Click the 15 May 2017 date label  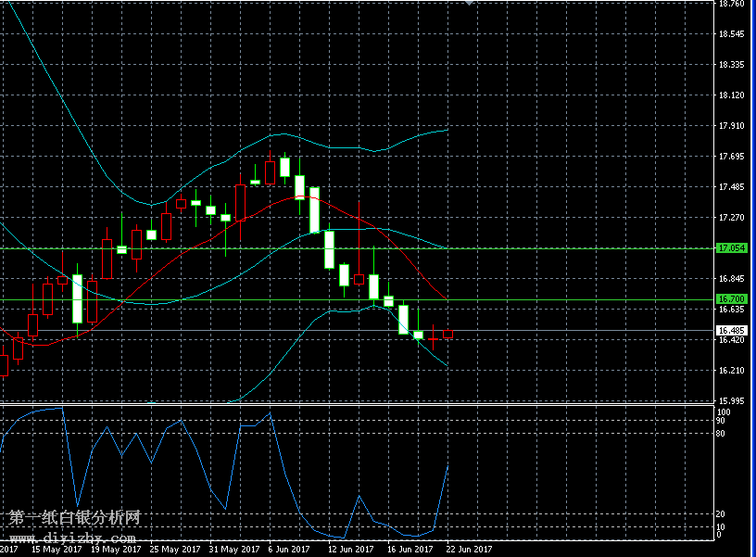click(54, 550)
